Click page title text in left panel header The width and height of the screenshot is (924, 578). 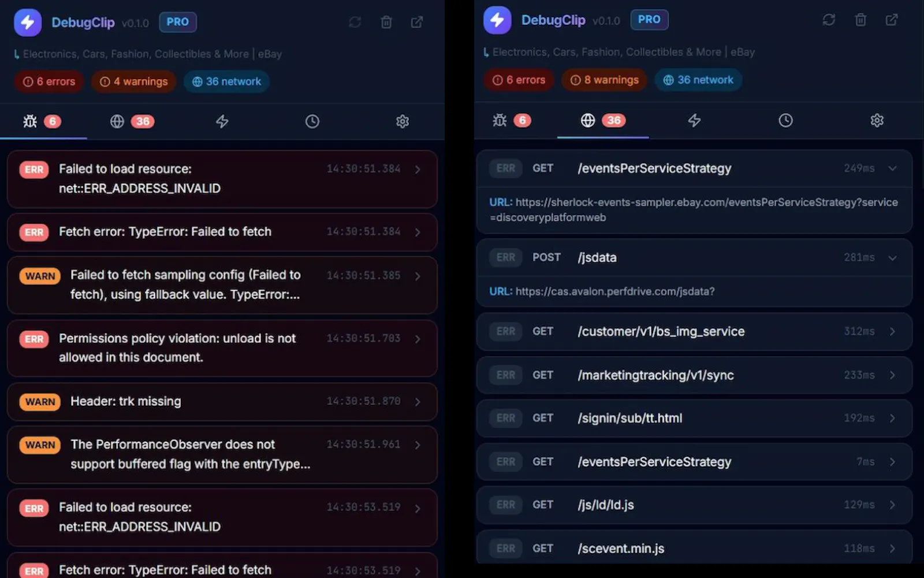pos(152,54)
